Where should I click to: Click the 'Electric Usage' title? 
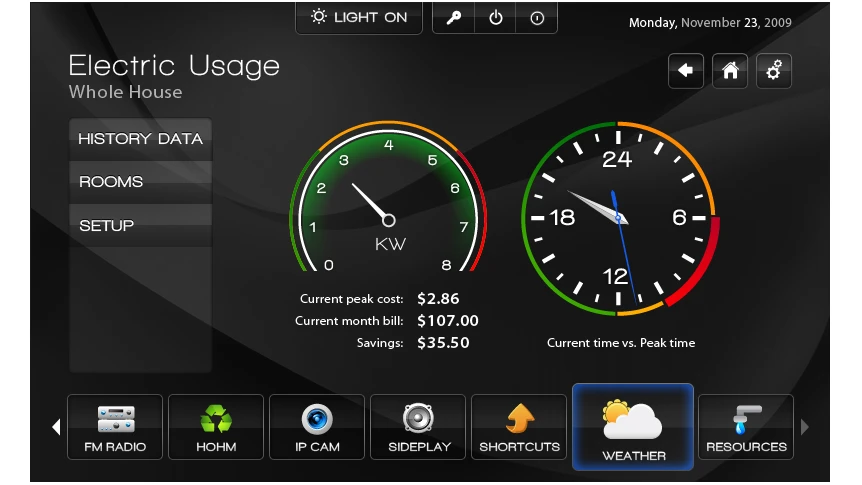click(174, 66)
